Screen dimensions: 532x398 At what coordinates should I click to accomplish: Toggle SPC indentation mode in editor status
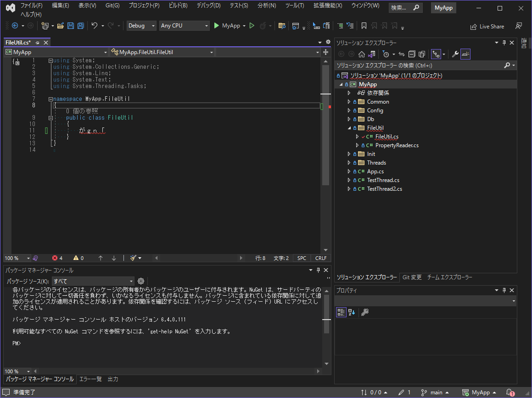[x=302, y=258]
